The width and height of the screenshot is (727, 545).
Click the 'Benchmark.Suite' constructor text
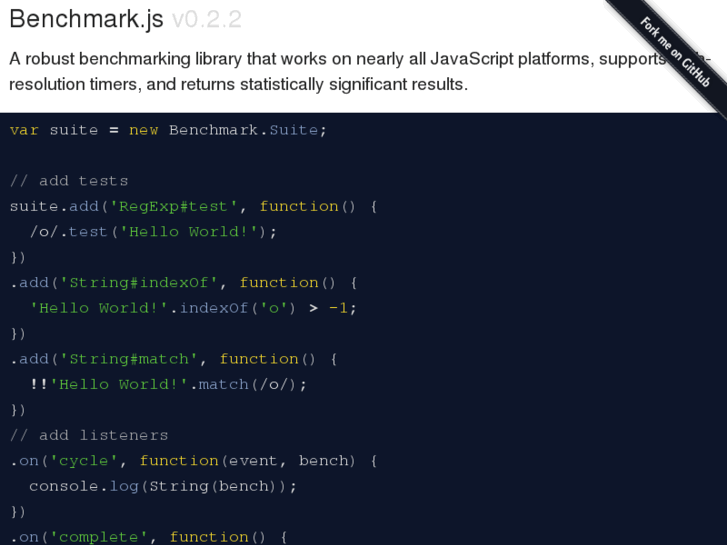(247, 130)
